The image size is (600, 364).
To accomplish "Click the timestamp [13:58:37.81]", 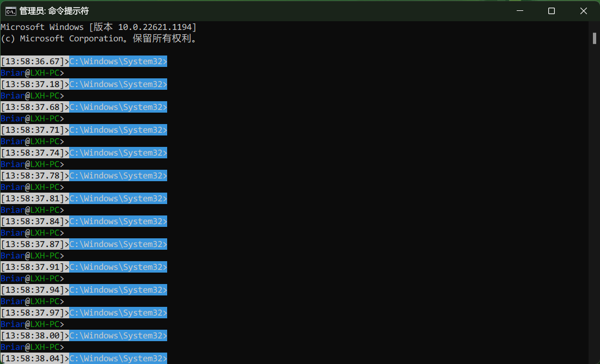I will pos(33,199).
